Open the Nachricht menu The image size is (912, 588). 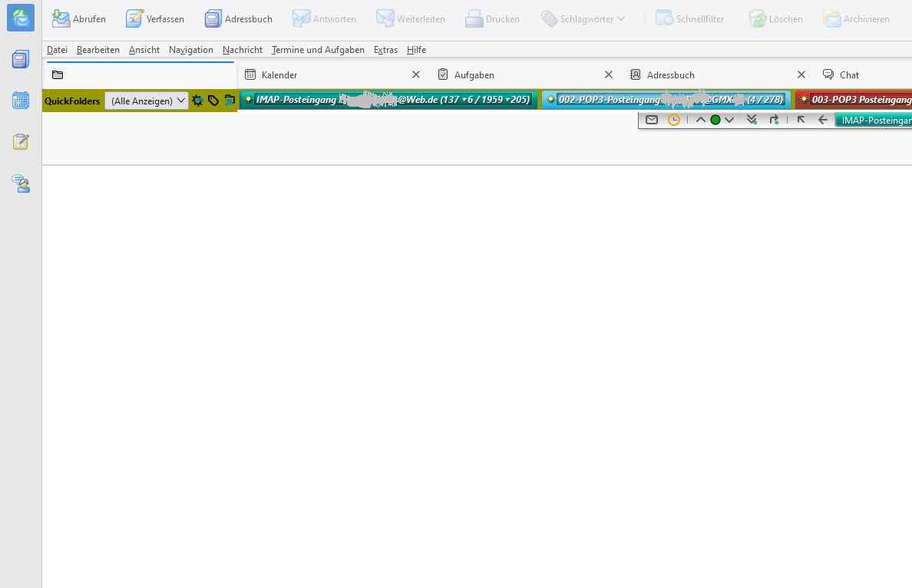point(243,50)
